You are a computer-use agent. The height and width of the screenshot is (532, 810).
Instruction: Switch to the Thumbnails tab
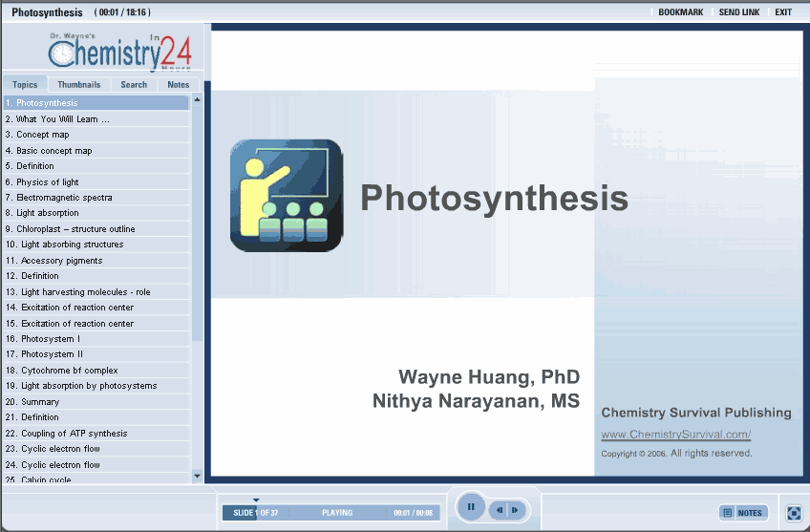pyautogui.click(x=78, y=84)
